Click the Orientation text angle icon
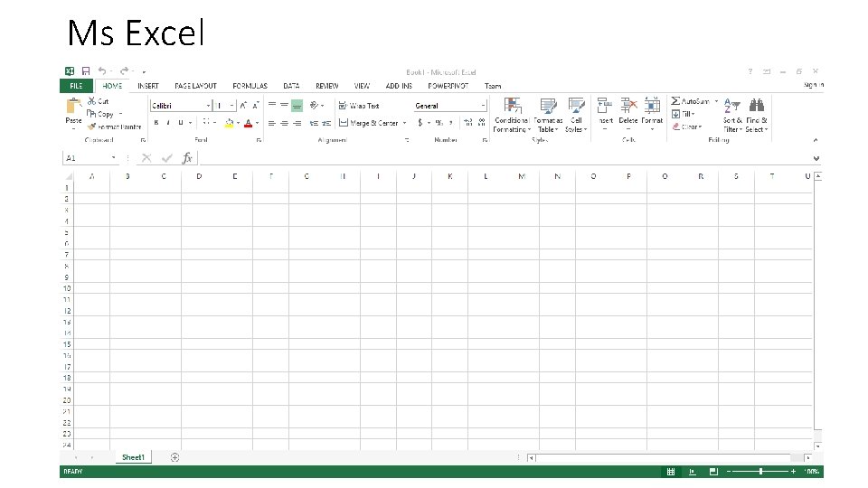 [315, 105]
